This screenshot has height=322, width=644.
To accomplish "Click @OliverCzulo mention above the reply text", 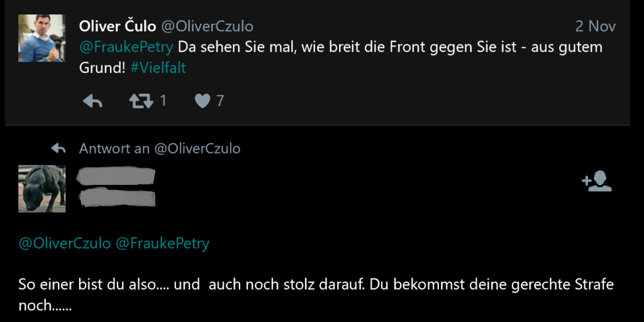I will 65,243.
